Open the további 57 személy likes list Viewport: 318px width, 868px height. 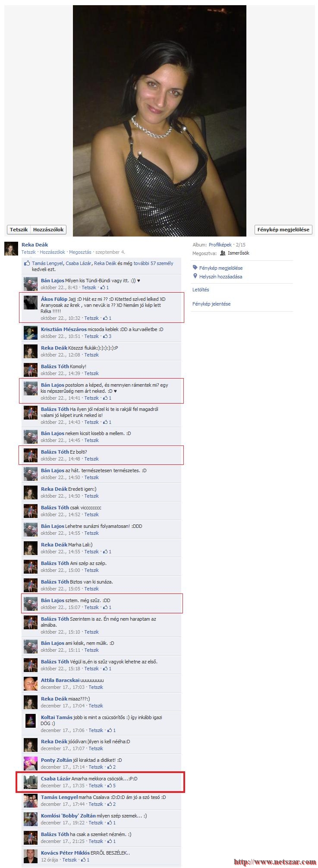(153, 263)
